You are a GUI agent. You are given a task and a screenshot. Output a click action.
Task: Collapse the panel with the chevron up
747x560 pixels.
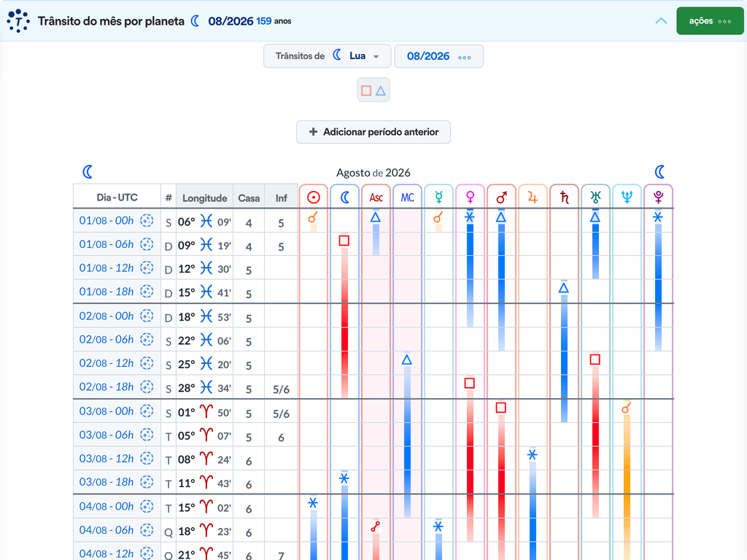click(661, 21)
